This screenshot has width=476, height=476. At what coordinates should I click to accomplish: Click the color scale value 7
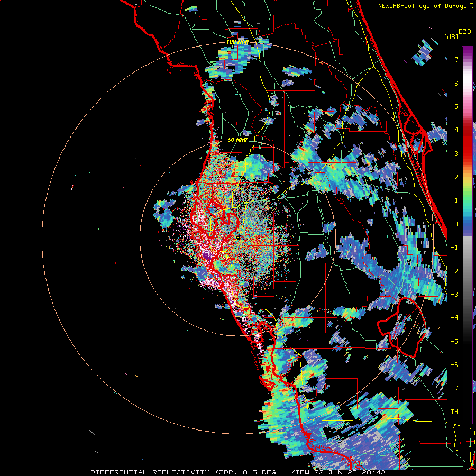[x=456, y=59]
